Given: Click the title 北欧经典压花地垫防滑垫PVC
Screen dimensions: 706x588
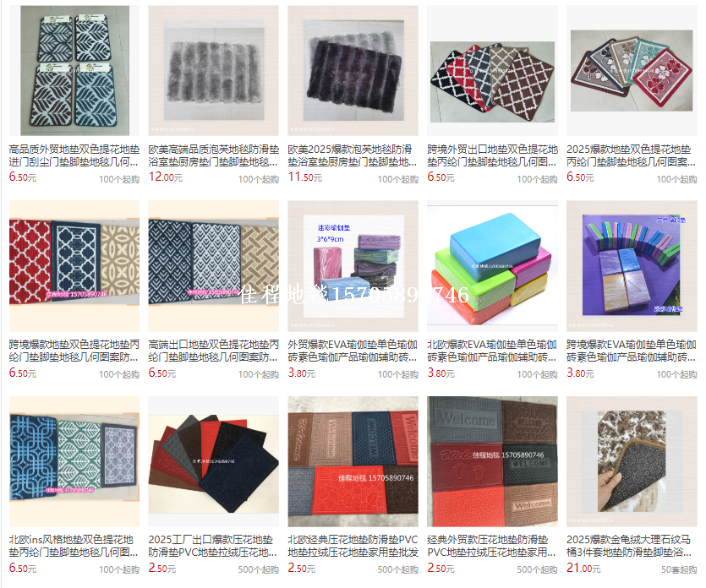Looking at the screenshot, I should point(353,539).
